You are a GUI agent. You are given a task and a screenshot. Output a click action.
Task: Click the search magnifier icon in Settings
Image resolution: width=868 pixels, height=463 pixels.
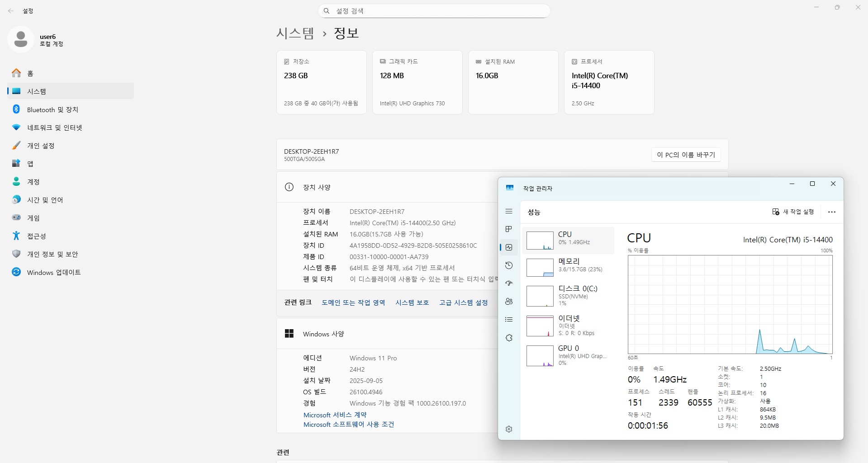(327, 11)
